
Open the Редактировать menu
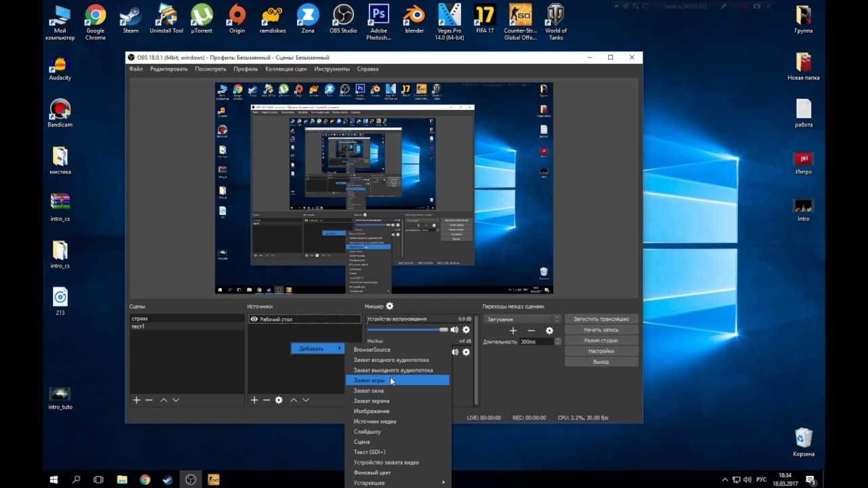169,69
